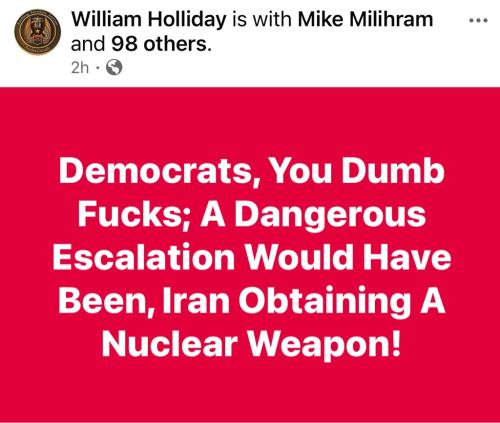Click the word "Dumb" on first line

coord(392,171)
